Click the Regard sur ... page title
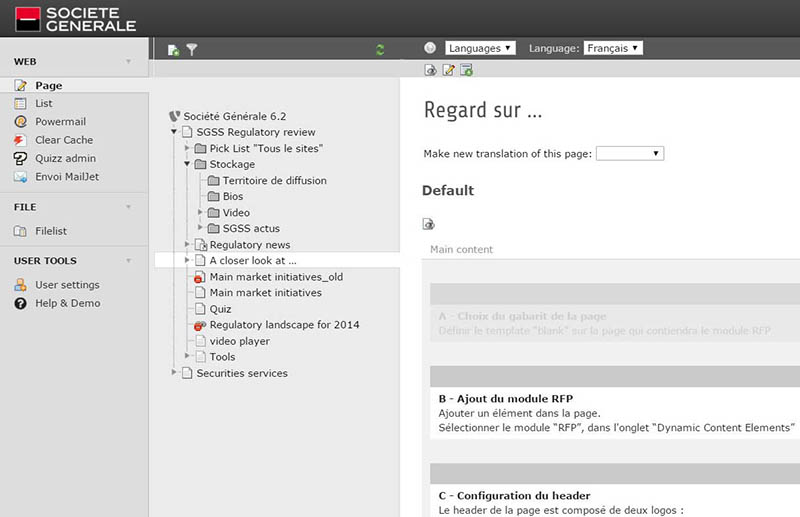800x517 pixels. tap(483, 110)
